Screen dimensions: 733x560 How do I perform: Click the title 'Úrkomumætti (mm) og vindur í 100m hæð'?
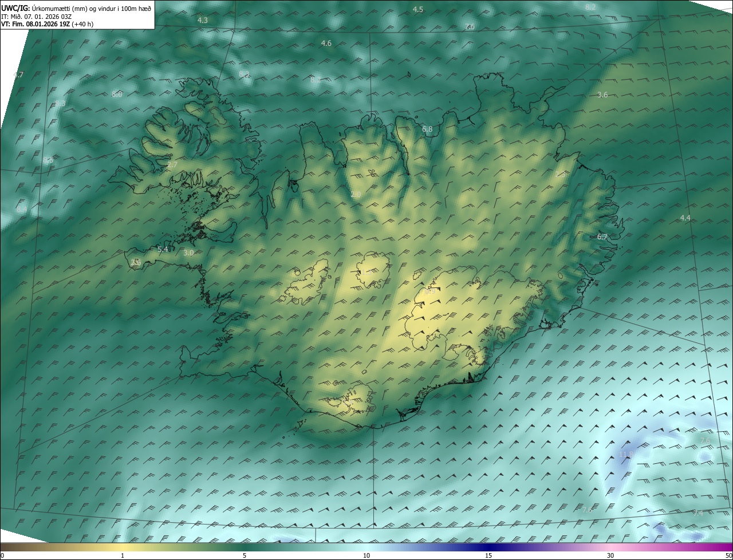[x=92, y=9]
